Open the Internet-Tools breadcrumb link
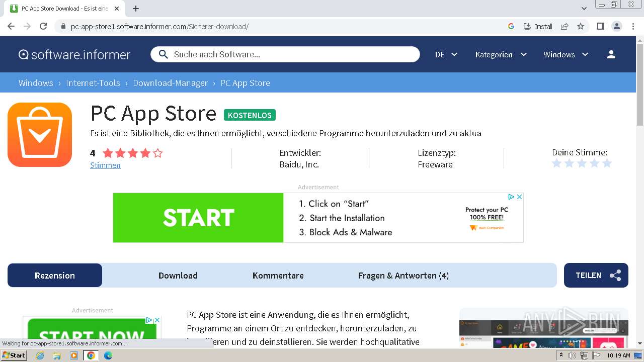 (x=93, y=83)
